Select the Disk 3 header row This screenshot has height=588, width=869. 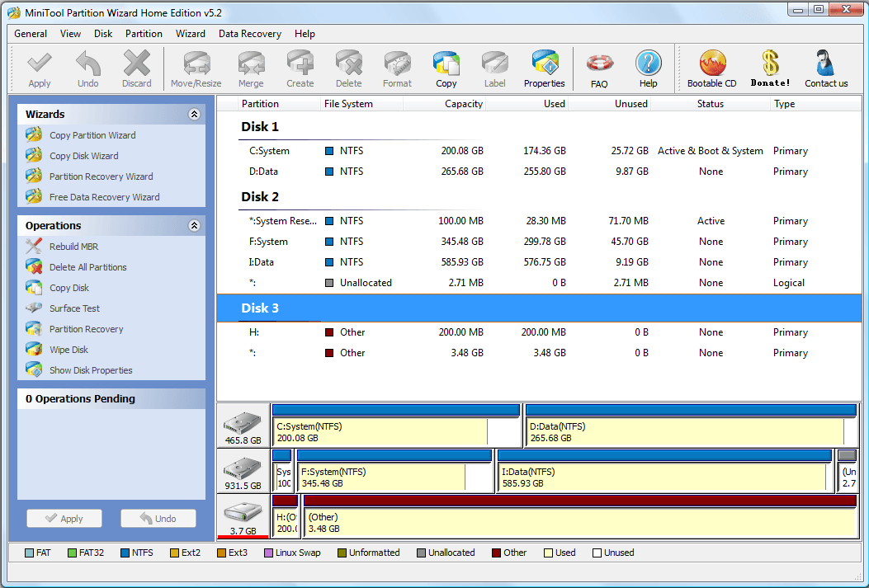[539, 308]
